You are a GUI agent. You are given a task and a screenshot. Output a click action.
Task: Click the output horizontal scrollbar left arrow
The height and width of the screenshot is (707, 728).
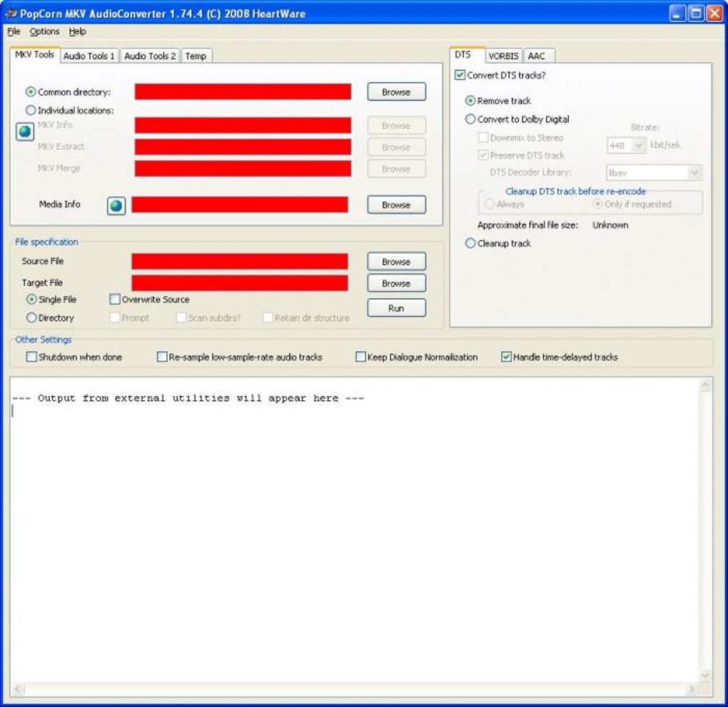click(x=18, y=689)
